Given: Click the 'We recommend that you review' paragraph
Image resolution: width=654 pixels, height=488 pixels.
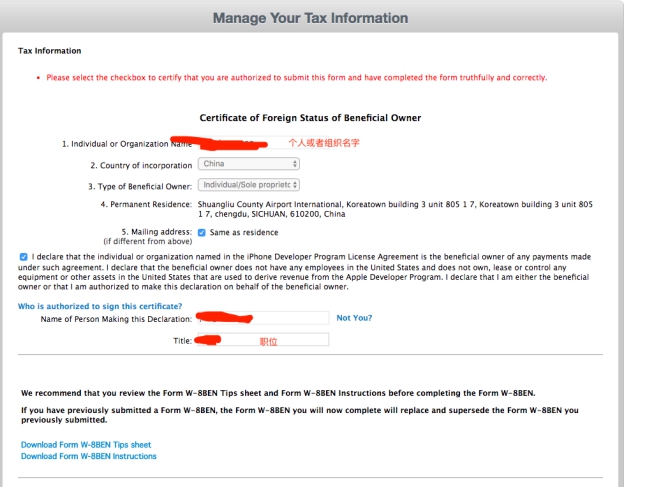Looking at the screenshot, I should (x=278, y=393).
